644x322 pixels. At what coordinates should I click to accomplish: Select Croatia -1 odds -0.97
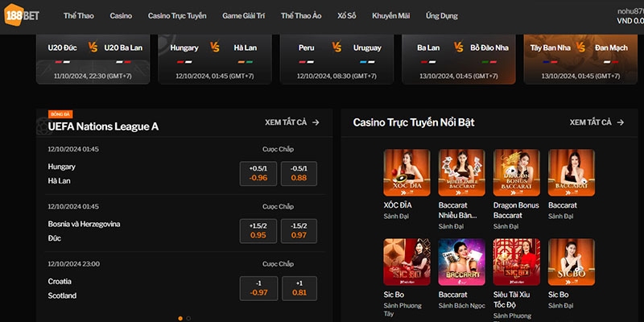(258, 288)
